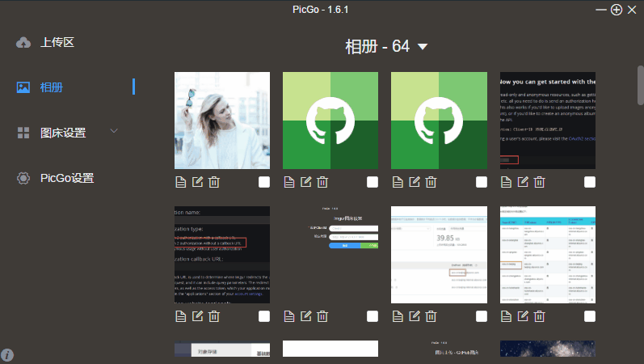Screen dimensions: 644x364
Task: Copy link of the woman photo
Action: click(181, 182)
